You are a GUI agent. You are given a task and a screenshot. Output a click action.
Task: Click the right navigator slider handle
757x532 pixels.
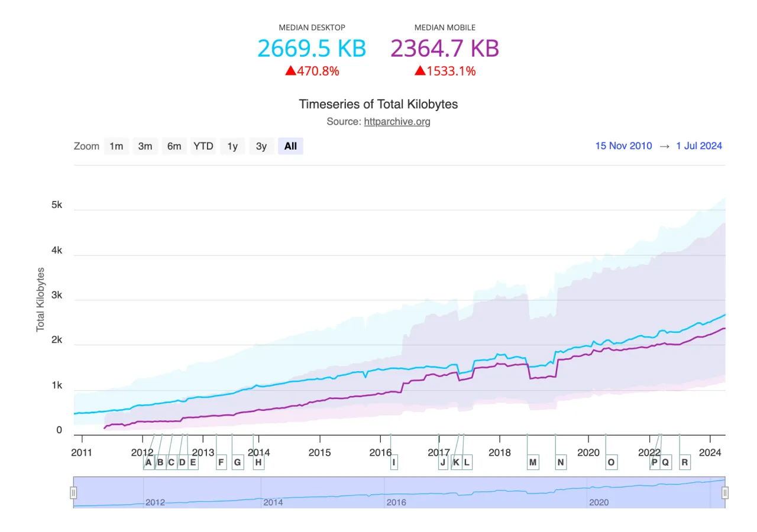click(726, 492)
